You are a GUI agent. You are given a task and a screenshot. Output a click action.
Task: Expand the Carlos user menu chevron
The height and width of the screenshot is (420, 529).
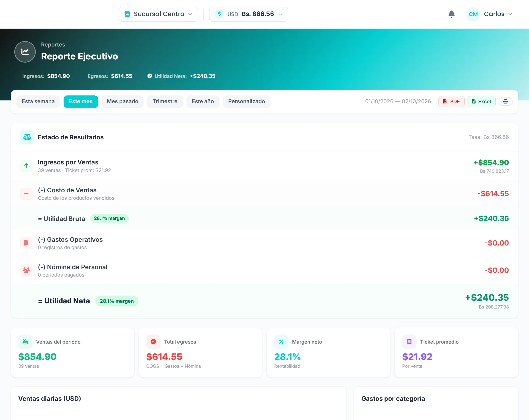(x=510, y=14)
